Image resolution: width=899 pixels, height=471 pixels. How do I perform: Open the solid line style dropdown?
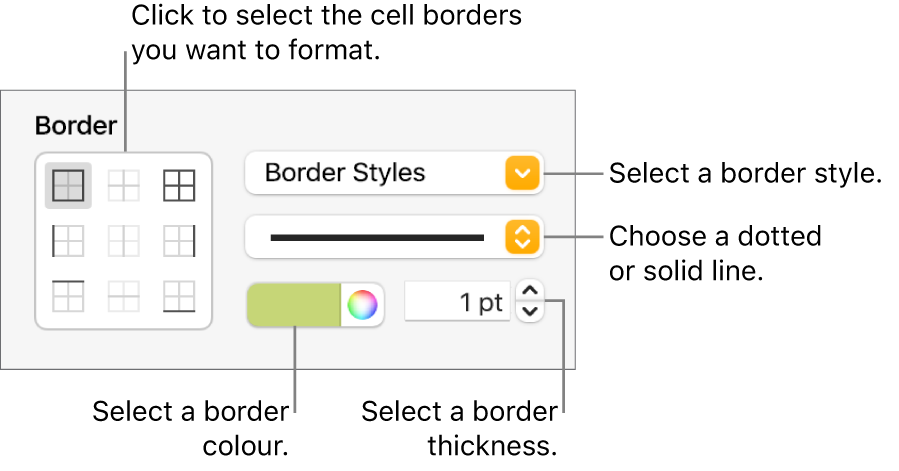click(392, 237)
